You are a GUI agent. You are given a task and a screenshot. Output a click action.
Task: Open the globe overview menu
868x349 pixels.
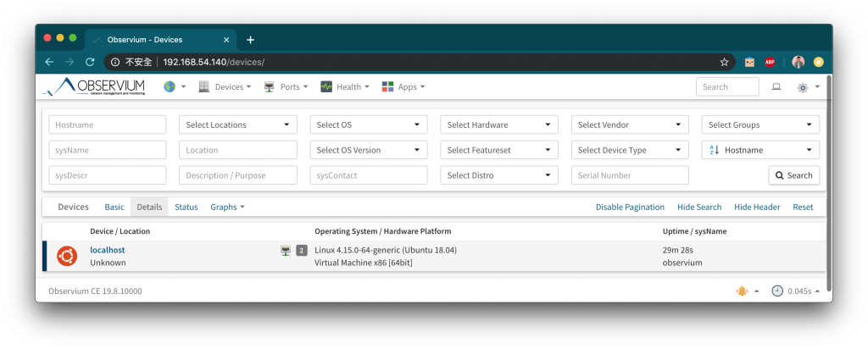(x=175, y=87)
